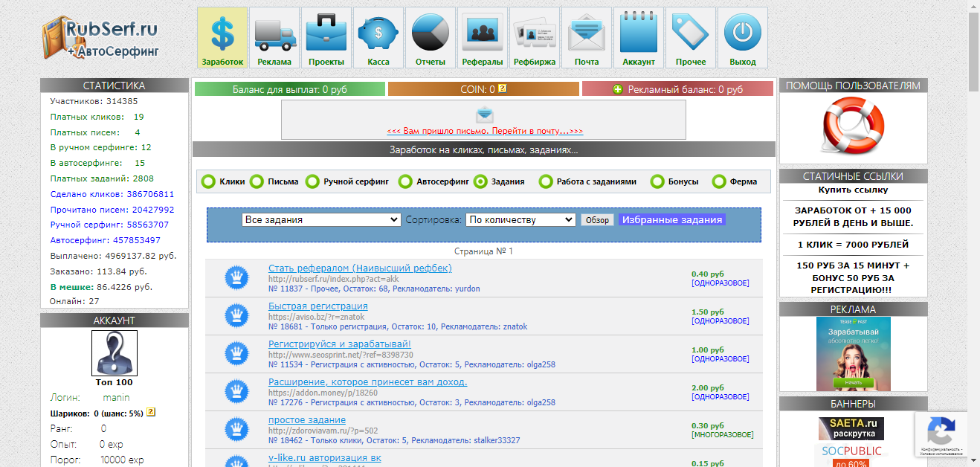Select the Работа с заданиями radio option
Viewport: 980px width, 467px height.
(546, 181)
